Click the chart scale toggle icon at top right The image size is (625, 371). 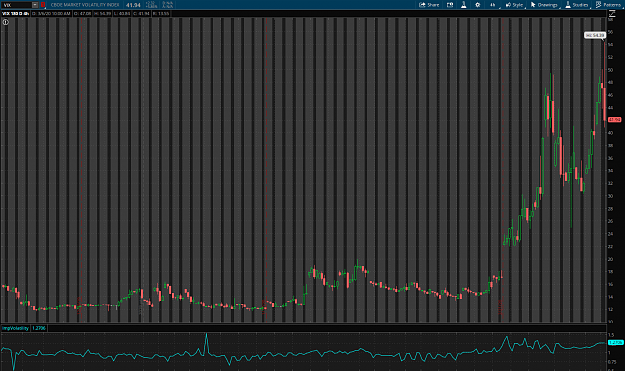point(612,14)
